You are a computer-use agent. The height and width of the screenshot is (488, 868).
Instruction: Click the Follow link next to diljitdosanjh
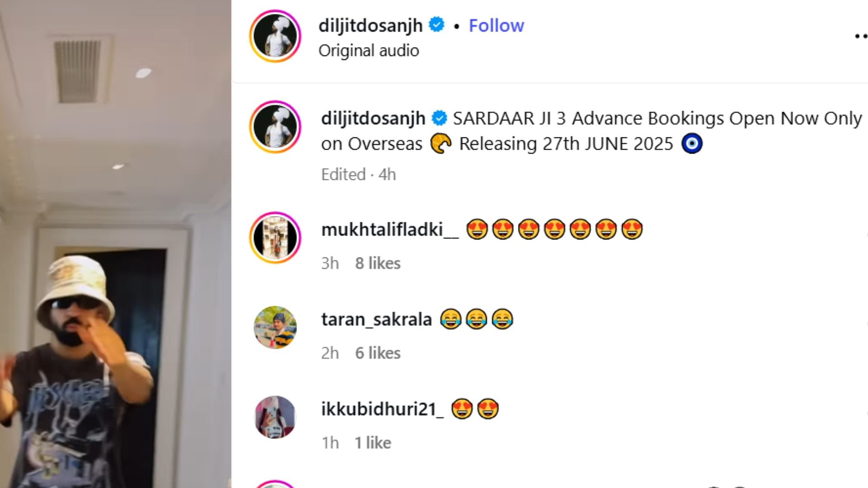pyautogui.click(x=496, y=26)
